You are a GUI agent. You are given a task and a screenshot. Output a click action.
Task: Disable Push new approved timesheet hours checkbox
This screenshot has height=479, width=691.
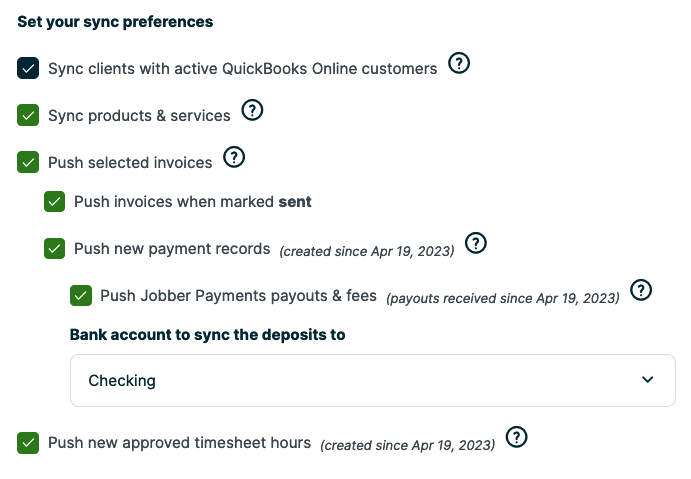pyautogui.click(x=28, y=442)
